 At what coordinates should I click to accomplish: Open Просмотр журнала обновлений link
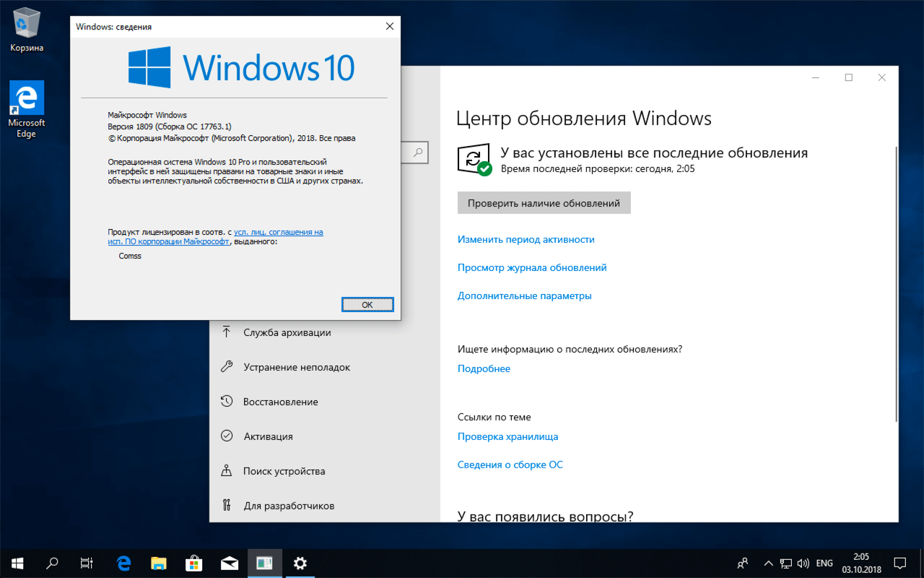[532, 267]
